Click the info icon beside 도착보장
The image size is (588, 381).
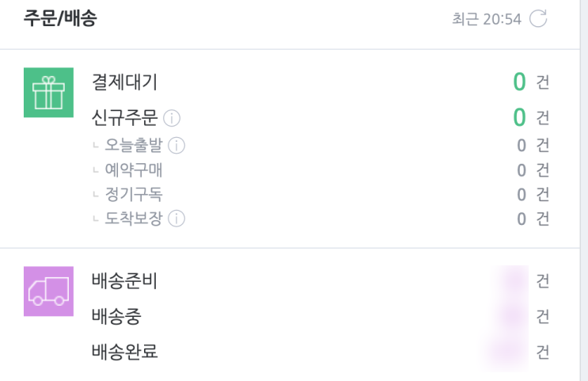pyautogui.click(x=176, y=219)
